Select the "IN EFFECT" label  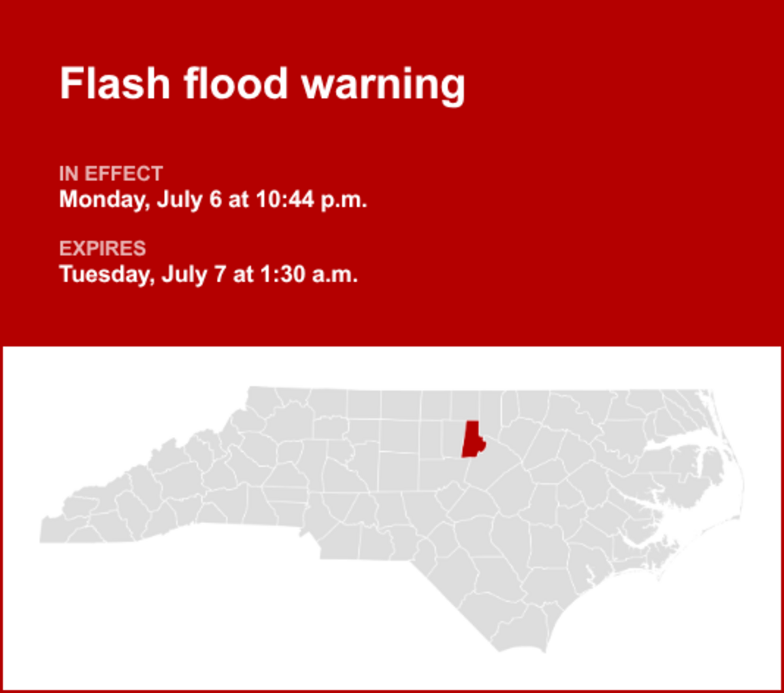pyautogui.click(x=111, y=174)
